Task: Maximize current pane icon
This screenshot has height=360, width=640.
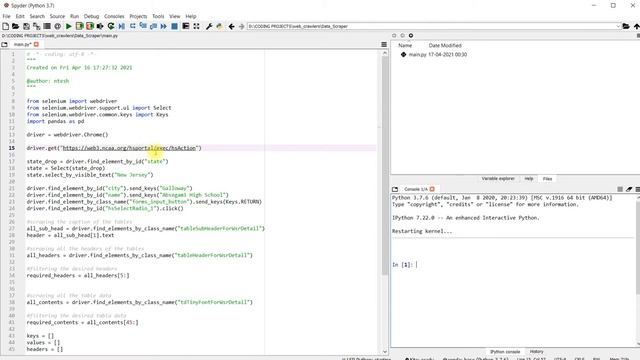Action: tap(186, 26)
